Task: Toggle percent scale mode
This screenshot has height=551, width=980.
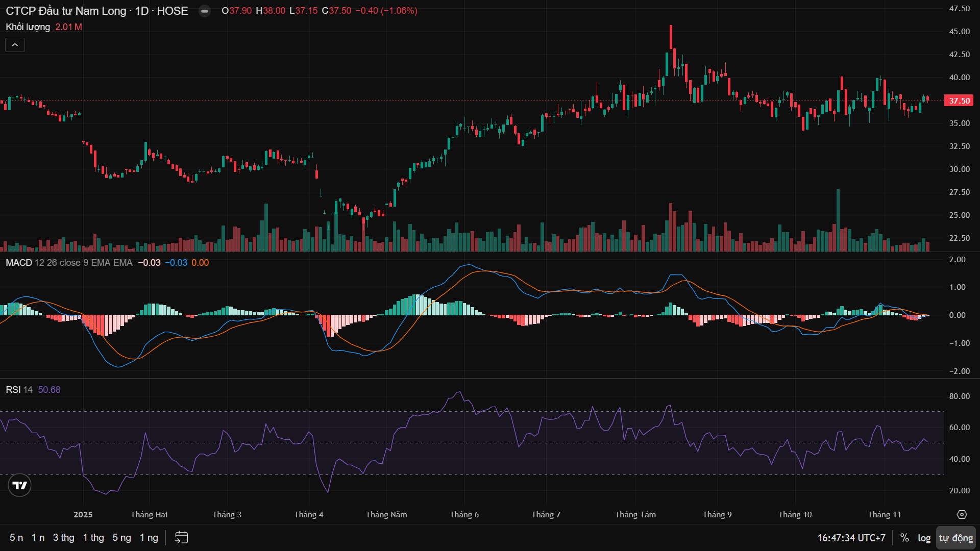Action: pos(904,538)
